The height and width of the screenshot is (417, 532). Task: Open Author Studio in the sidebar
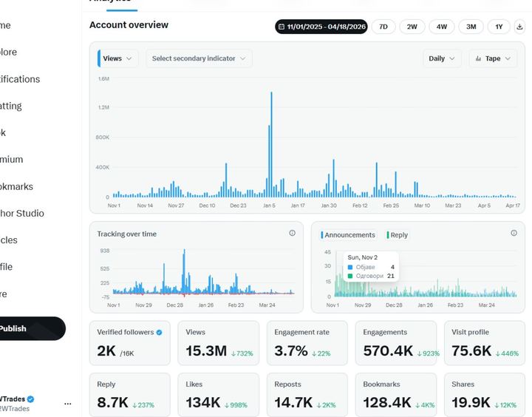click(x=22, y=213)
